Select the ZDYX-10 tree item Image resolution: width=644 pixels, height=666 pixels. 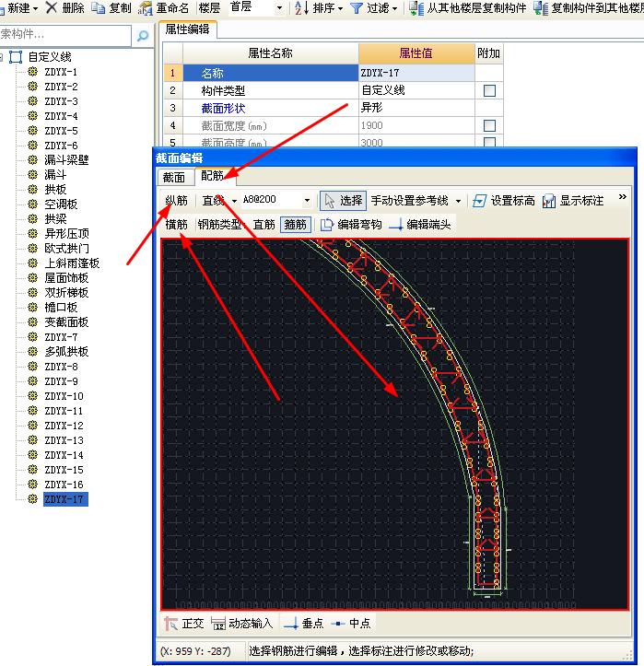point(64,396)
